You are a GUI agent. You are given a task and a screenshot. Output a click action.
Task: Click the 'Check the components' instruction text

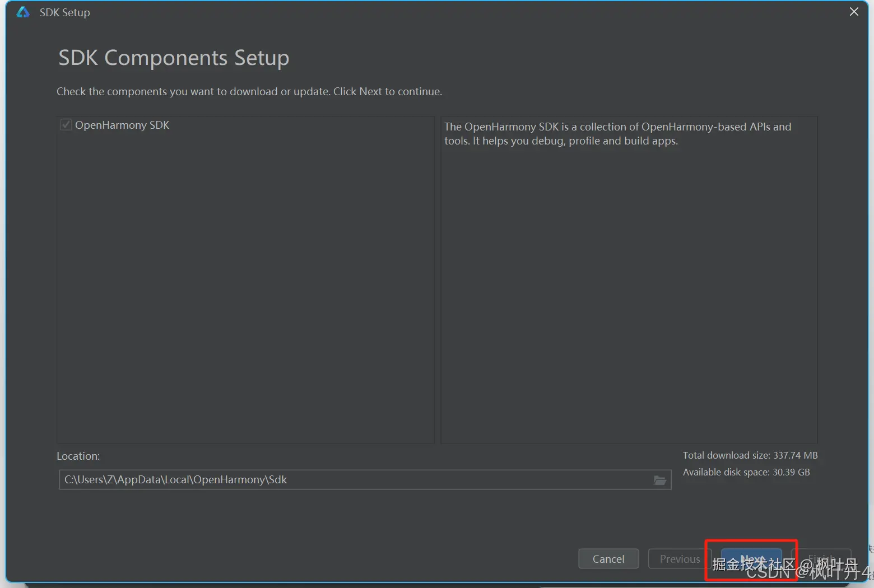coord(249,91)
